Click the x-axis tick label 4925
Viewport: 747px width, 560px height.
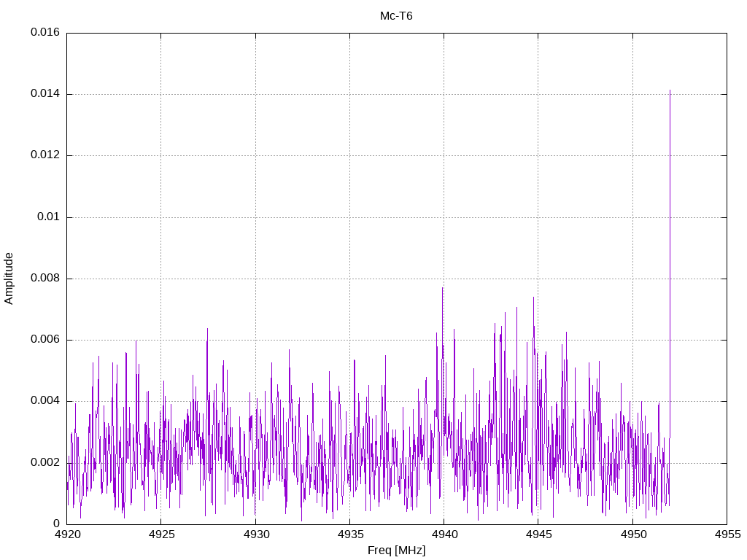pyautogui.click(x=161, y=535)
